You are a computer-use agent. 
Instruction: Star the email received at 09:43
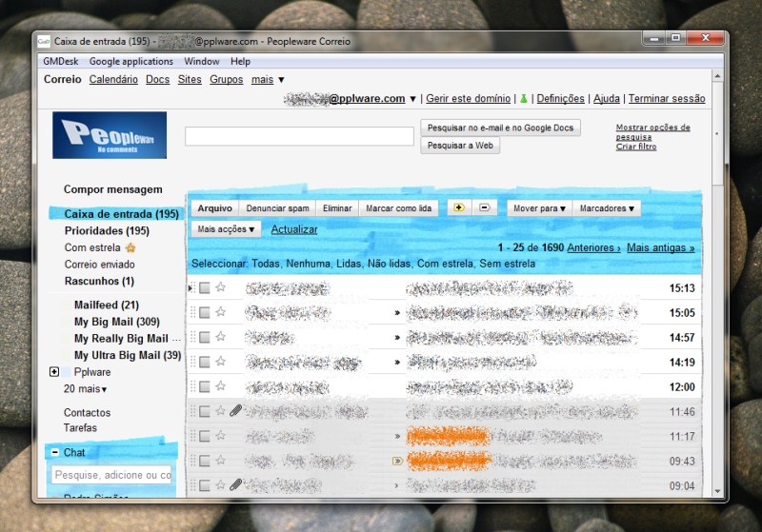[x=221, y=460]
